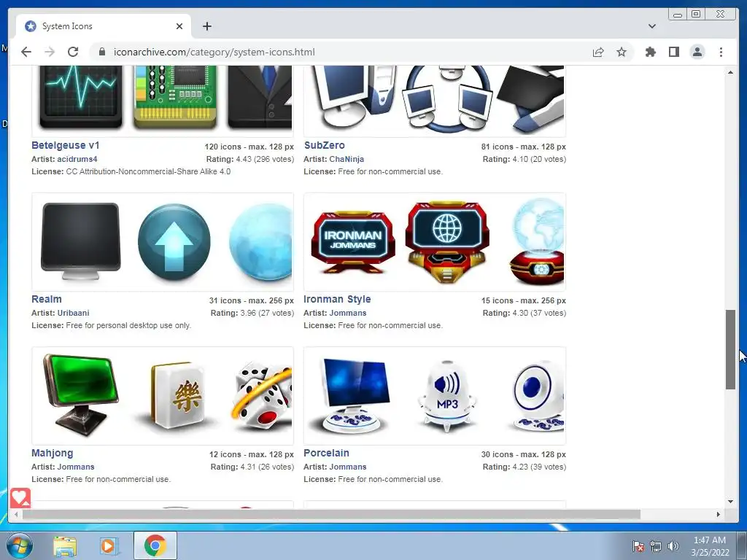Click the Mahjong tile icon
Image resolution: width=747 pixels, height=560 pixels.
177,395
